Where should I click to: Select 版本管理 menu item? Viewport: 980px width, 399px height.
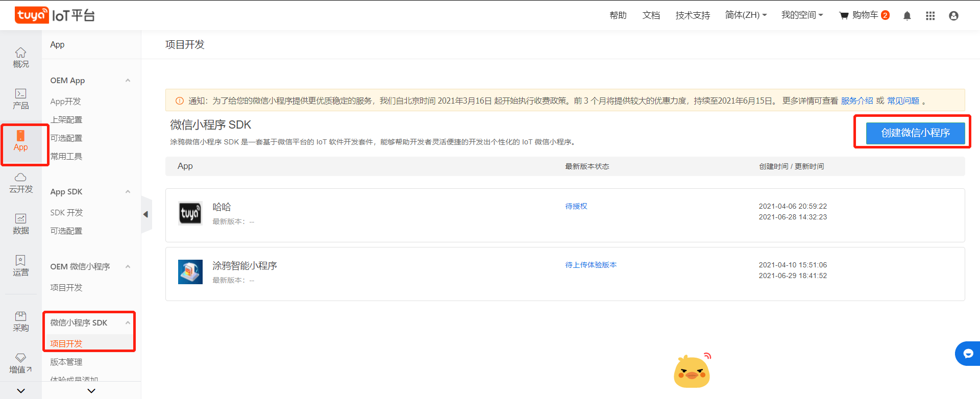pos(66,362)
